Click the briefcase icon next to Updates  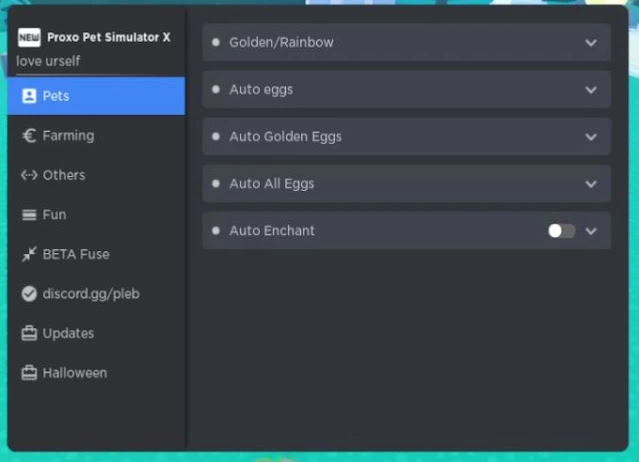tap(29, 333)
